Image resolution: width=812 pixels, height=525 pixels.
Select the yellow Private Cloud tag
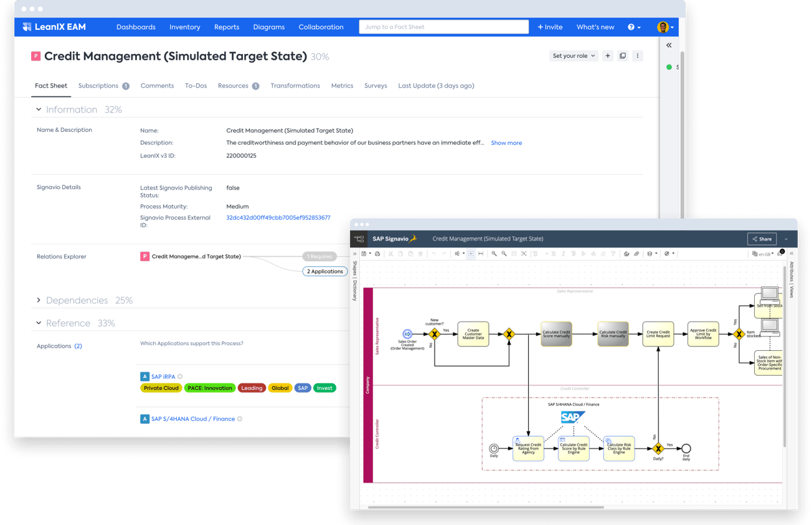tap(161, 387)
